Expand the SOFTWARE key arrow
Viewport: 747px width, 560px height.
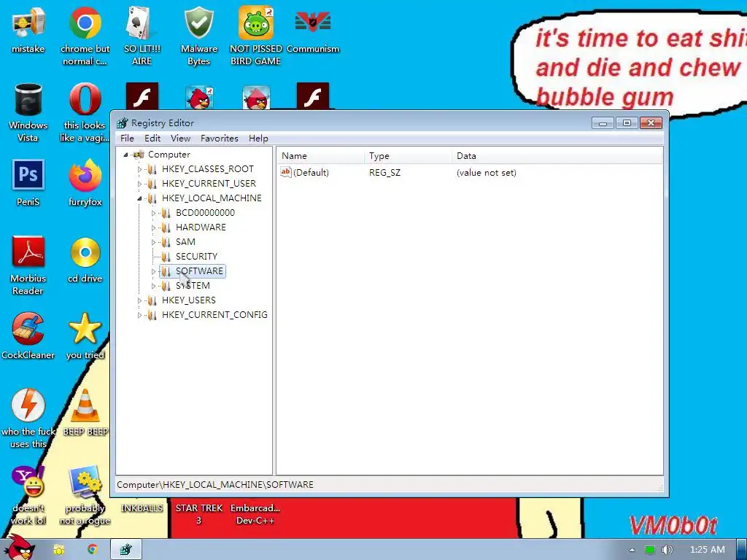153,271
